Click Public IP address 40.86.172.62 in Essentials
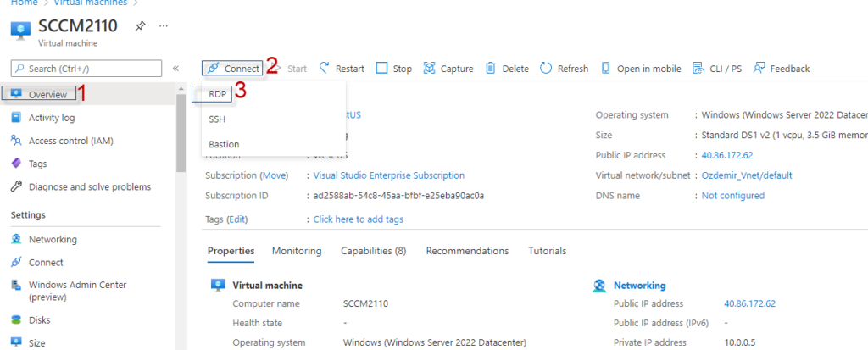Viewport: 868px width, 350px height. pyautogui.click(x=726, y=155)
